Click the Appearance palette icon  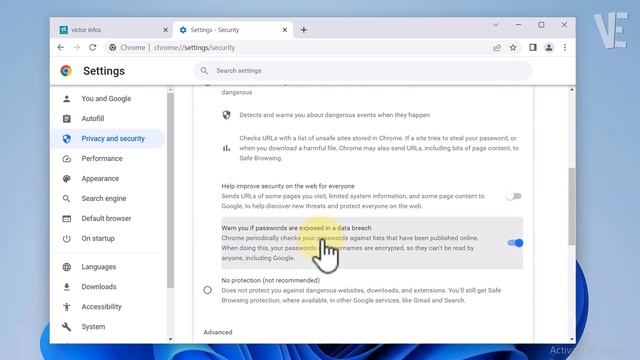[67, 178]
